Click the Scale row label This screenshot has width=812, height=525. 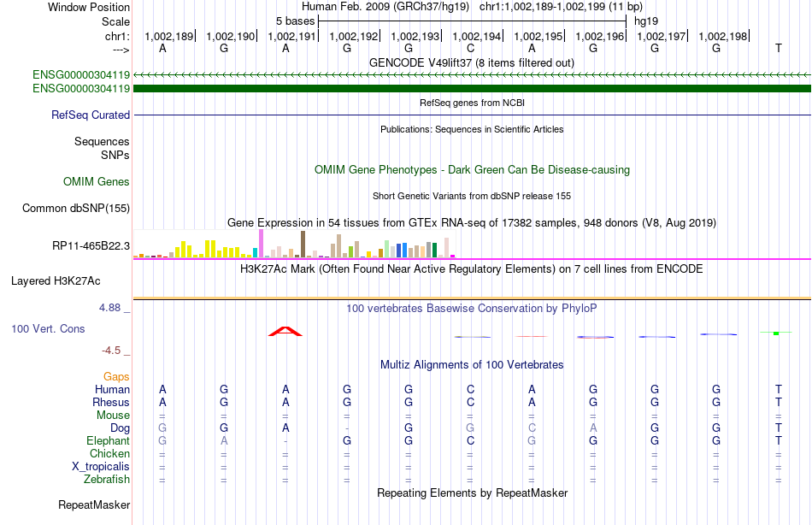coord(115,21)
